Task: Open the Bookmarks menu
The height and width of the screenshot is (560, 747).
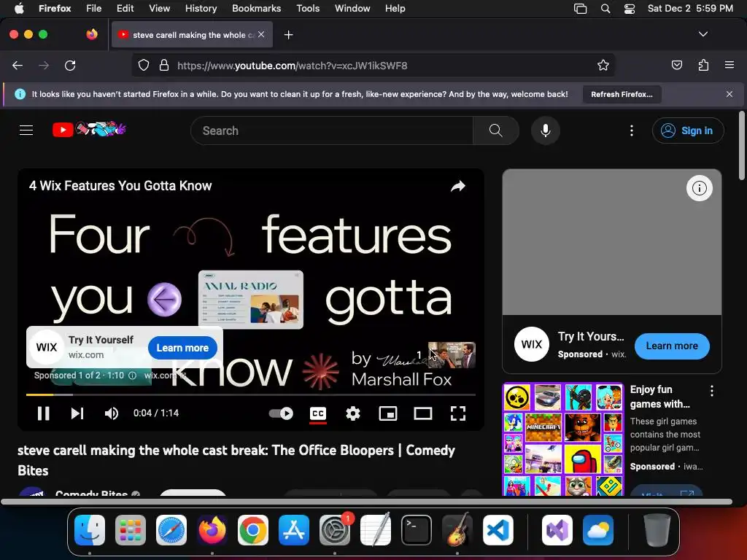Action: (256, 9)
